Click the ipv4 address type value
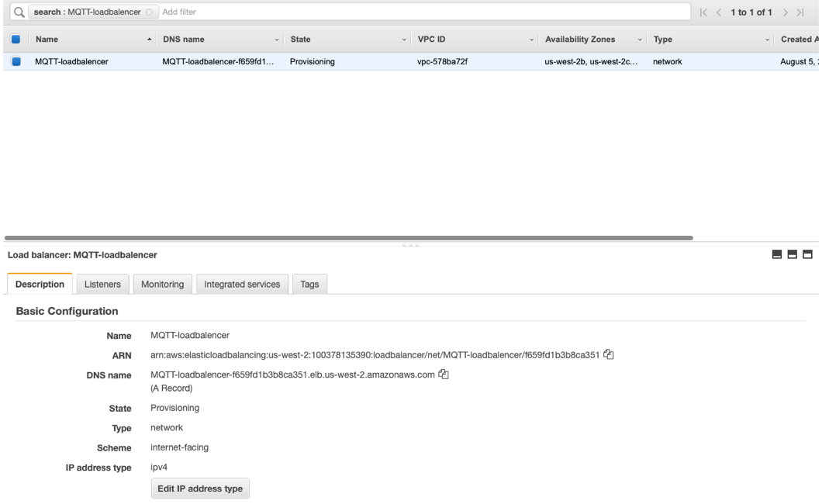The width and height of the screenshot is (822, 504). coord(159,468)
